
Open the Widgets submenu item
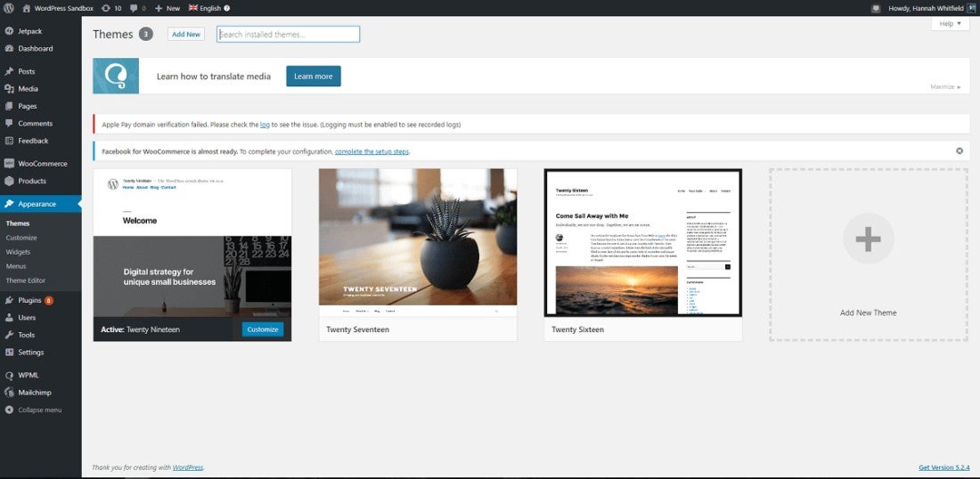pyautogui.click(x=18, y=252)
